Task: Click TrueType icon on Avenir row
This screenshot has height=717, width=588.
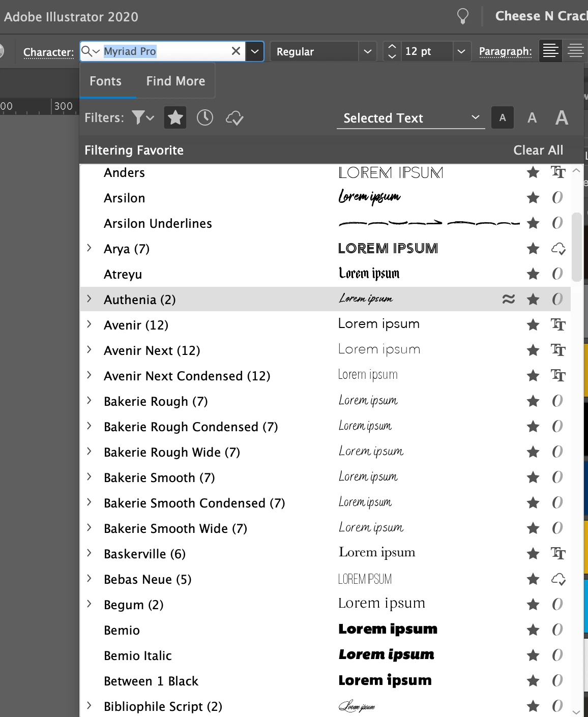Action: pos(558,325)
